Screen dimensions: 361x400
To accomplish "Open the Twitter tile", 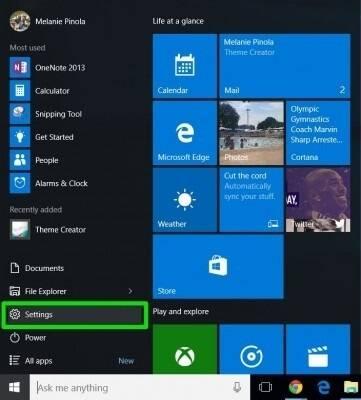I will (x=318, y=200).
